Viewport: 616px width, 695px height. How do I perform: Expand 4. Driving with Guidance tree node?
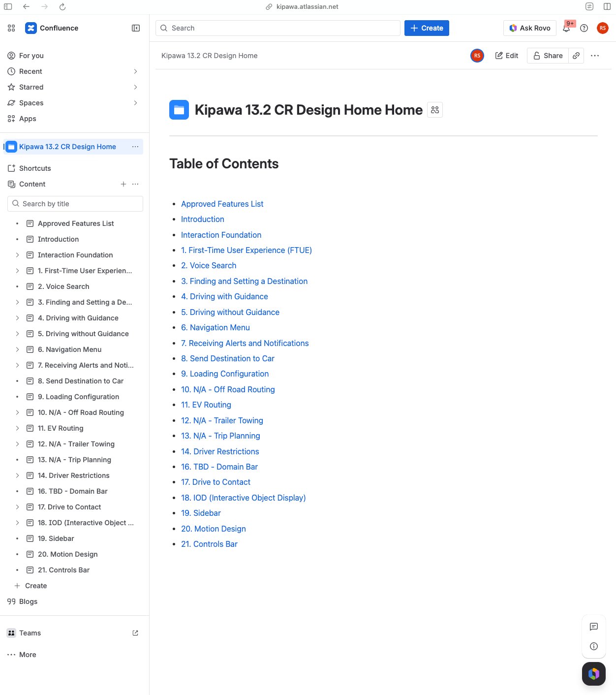pos(17,318)
